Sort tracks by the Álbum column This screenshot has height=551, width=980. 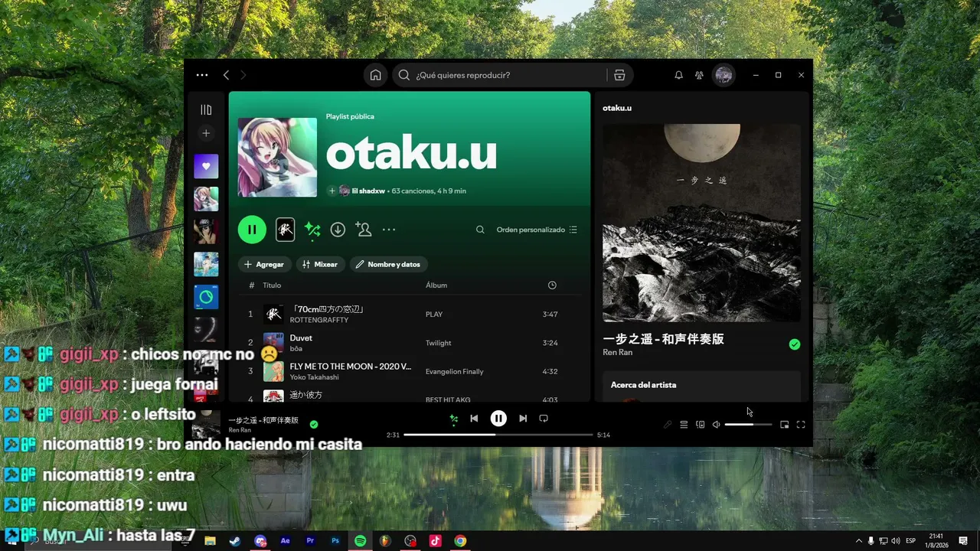click(436, 285)
